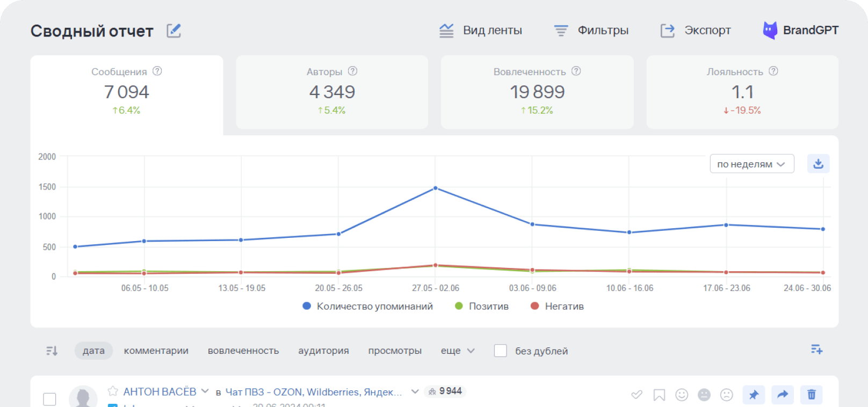Image resolution: width=868 pixels, height=407 pixels.
Task: Click the BrandGPT cat logo icon
Action: coord(770,30)
